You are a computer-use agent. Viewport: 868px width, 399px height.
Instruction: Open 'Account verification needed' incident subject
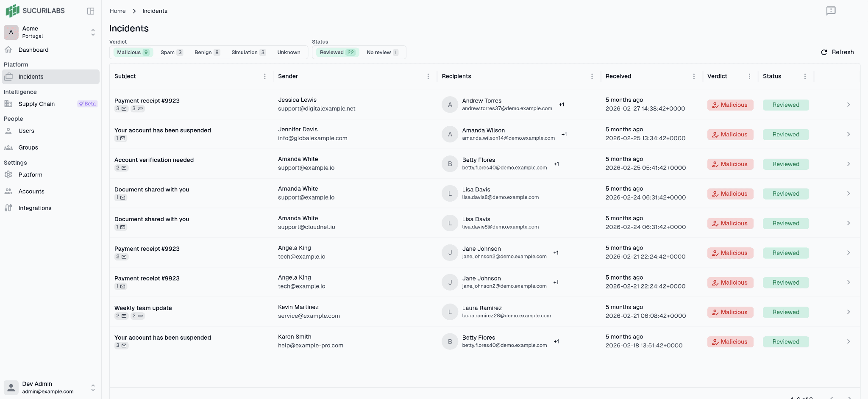click(154, 160)
